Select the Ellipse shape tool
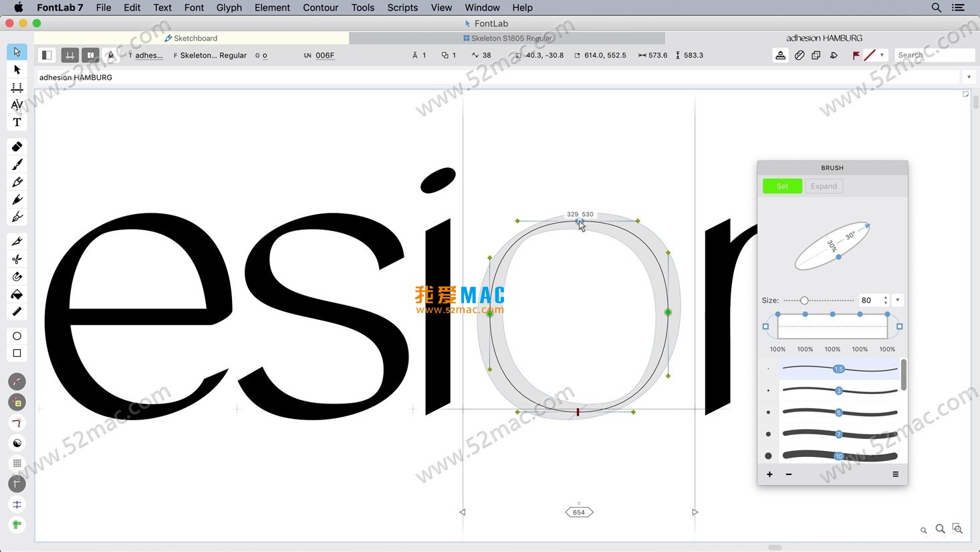The height and width of the screenshot is (552, 980). pyautogui.click(x=17, y=336)
